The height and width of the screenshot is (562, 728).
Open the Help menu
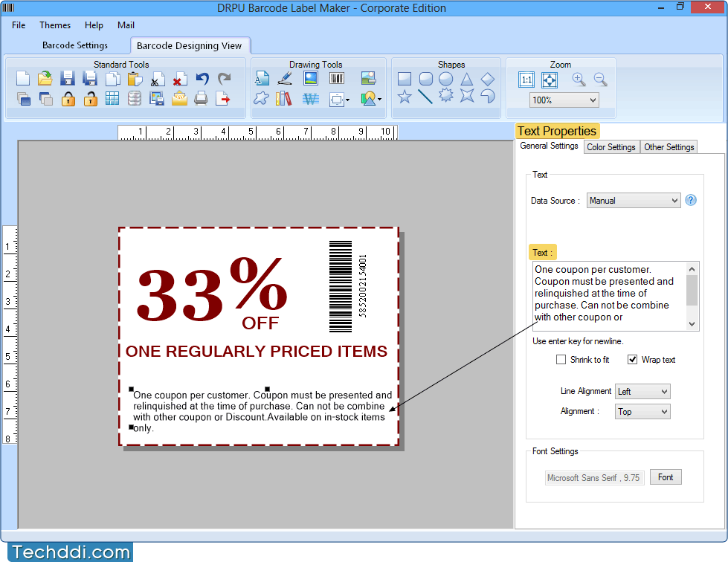pyautogui.click(x=94, y=25)
